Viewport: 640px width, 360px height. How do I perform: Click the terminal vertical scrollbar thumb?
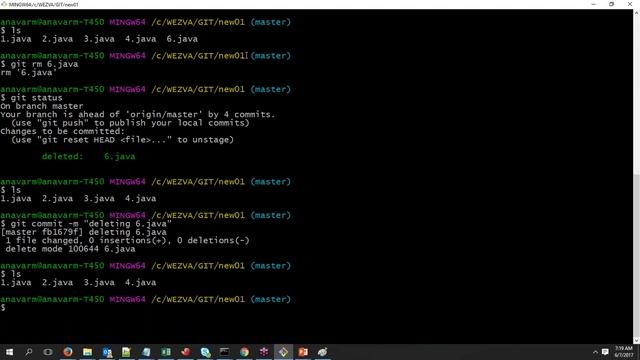click(x=637, y=256)
